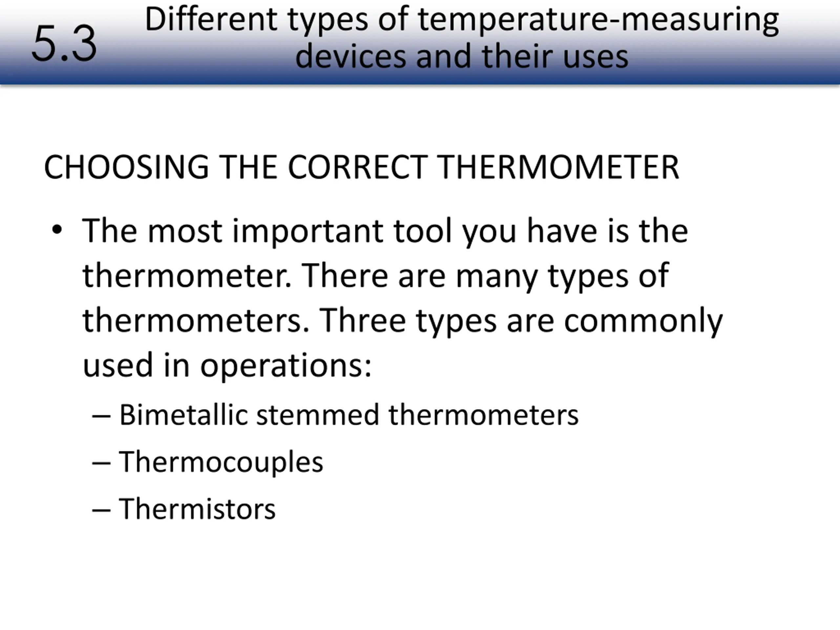Click the word "CHOOSING" in the heading
Image resolution: width=840 pixels, height=630 pixels.
pyautogui.click(x=126, y=167)
